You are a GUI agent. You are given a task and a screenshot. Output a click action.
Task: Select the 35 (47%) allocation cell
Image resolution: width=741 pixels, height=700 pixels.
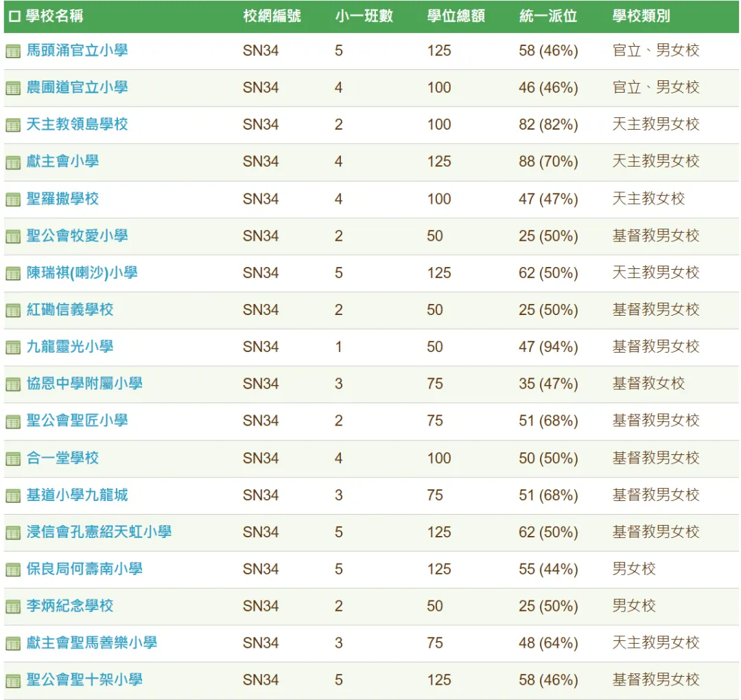click(548, 384)
